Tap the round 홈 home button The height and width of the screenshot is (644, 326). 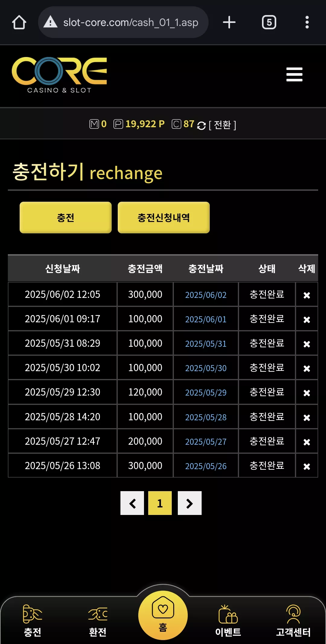click(163, 615)
